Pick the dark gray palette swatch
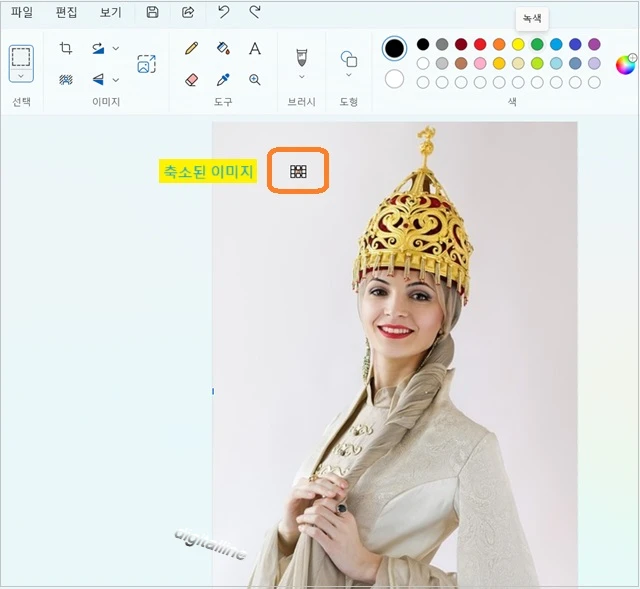The image size is (640, 589). [442, 44]
